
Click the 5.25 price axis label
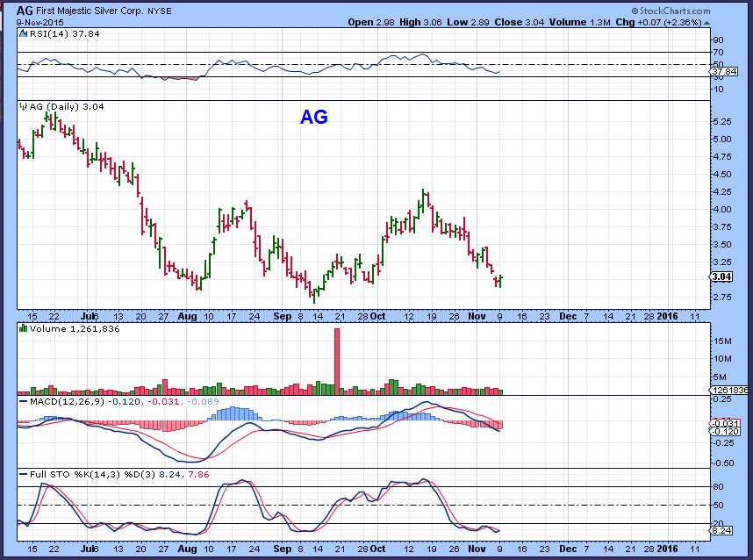pos(722,122)
